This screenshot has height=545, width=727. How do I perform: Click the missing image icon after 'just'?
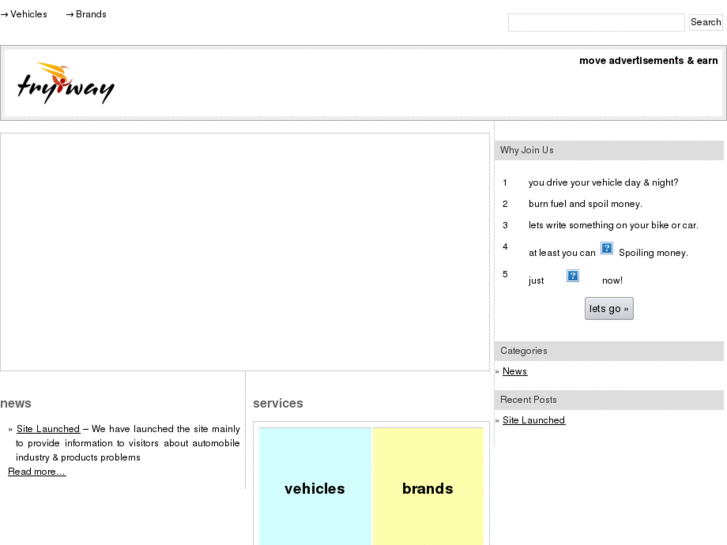[573, 276]
